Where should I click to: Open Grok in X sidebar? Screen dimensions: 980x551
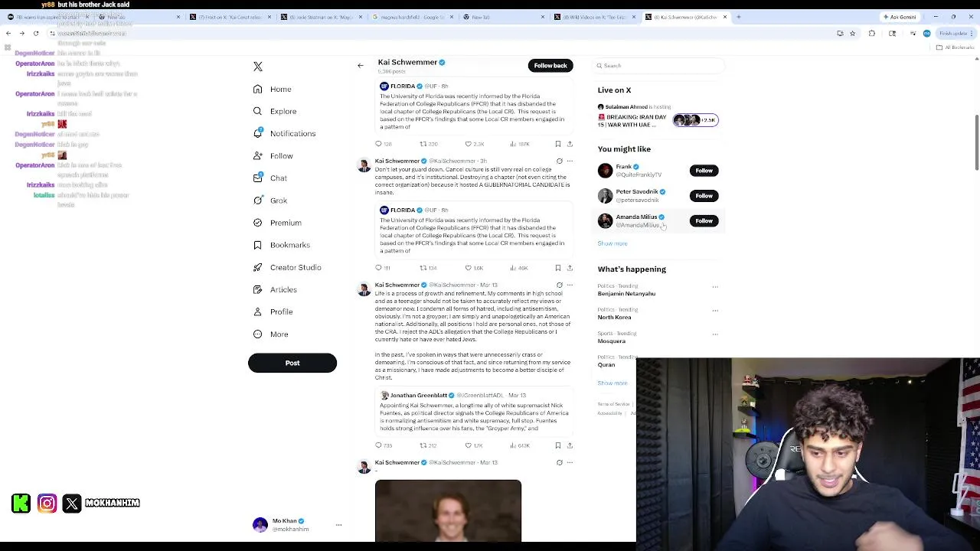270,201
